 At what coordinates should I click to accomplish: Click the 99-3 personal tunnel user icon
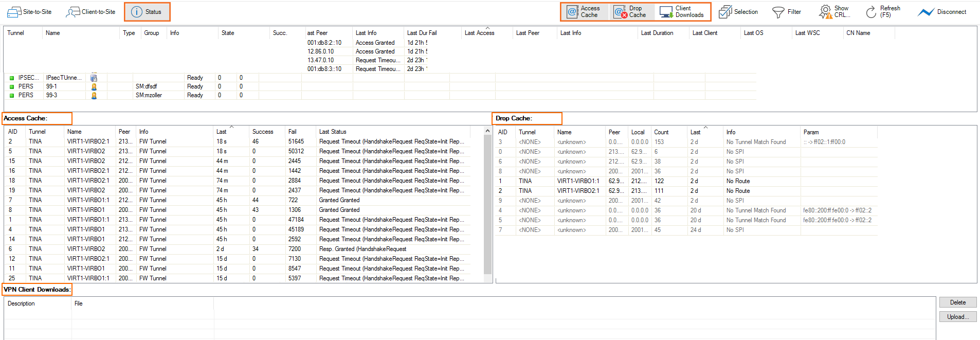(x=94, y=95)
